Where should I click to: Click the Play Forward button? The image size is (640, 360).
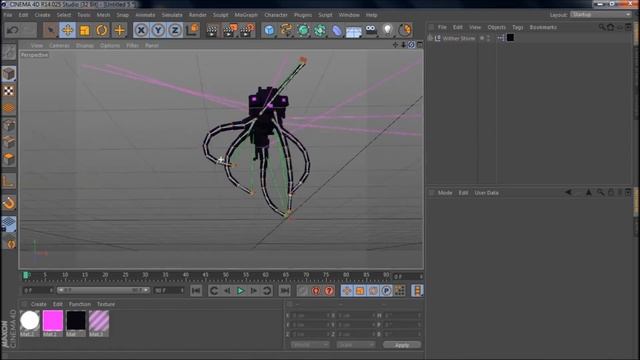(240, 291)
